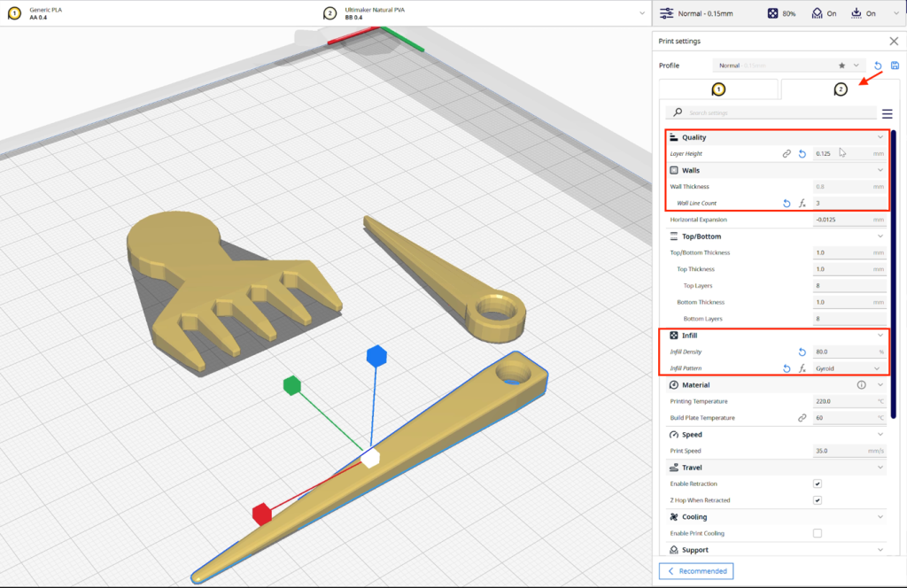Screen dimensions: 907x588
Task: Reset the Infill Density value
Action: (802, 352)
